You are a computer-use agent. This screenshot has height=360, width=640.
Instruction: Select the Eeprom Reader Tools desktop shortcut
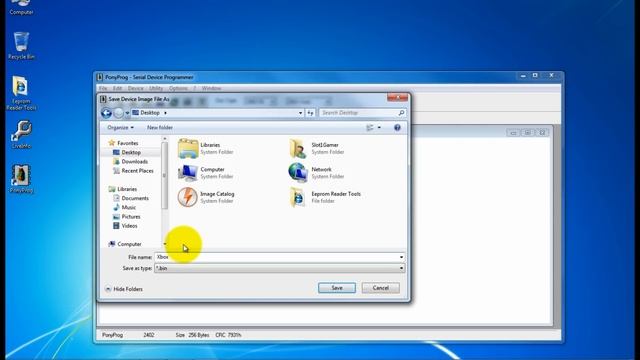pyautogui.click(x=21, y=93)
